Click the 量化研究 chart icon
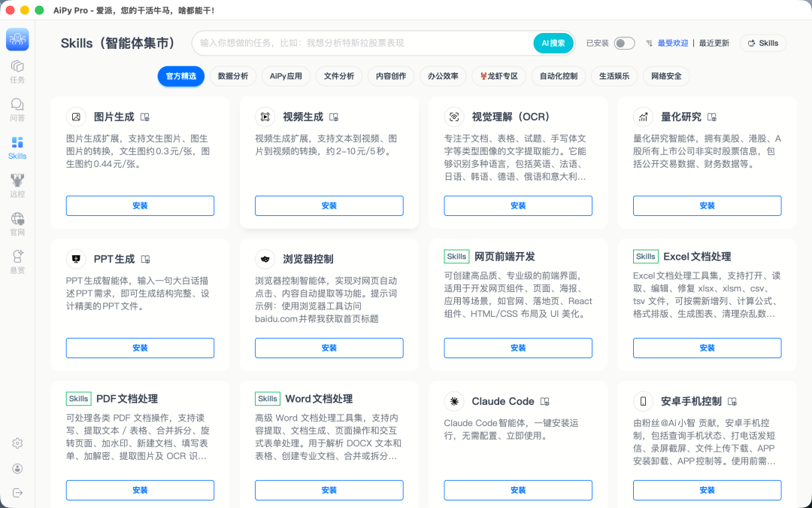Viewport: 812px width, 508px height. [x=643, y=117]
